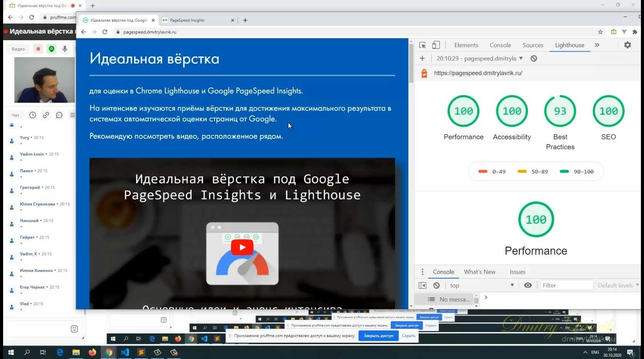644x359 pixels.
Task: Play the embedded YouTube video
Action: tap(242, 247)
